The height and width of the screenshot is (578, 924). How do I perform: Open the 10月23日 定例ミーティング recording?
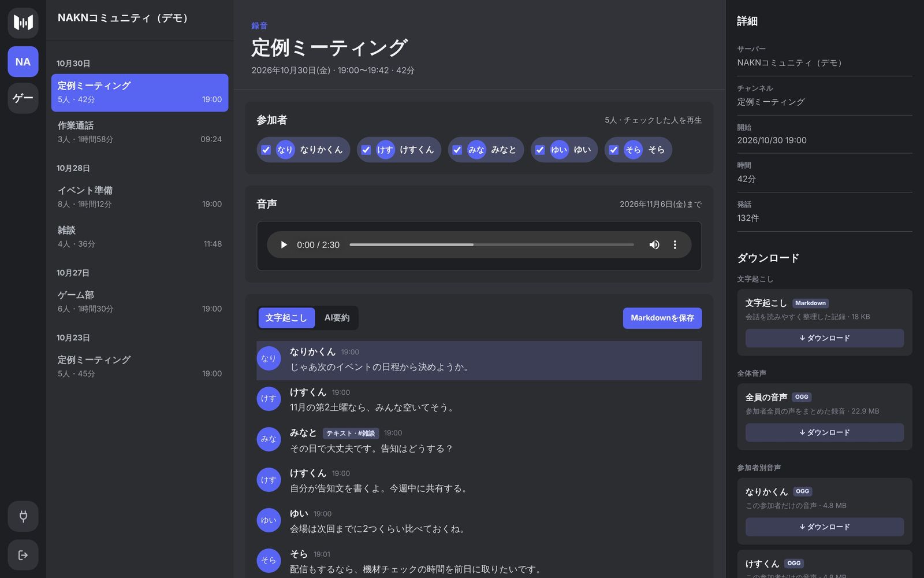click(140, 366)
